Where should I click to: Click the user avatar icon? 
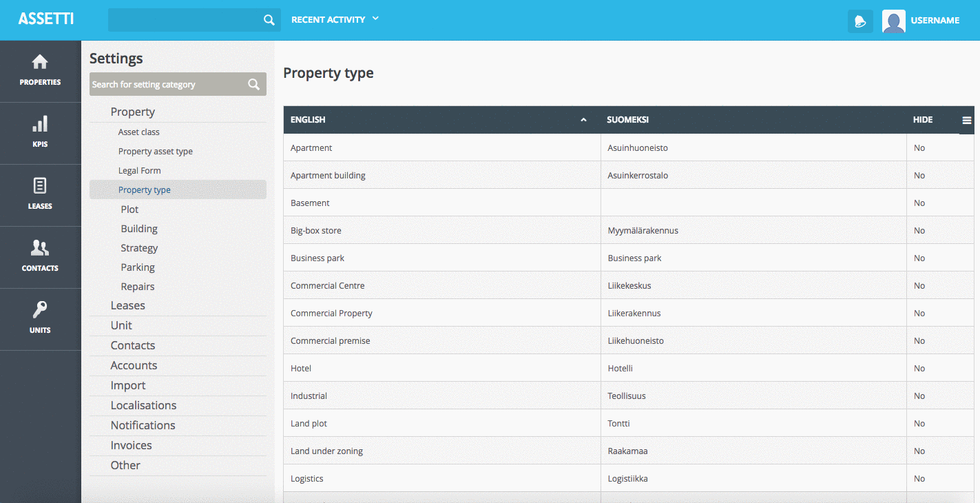coord(893,21)
